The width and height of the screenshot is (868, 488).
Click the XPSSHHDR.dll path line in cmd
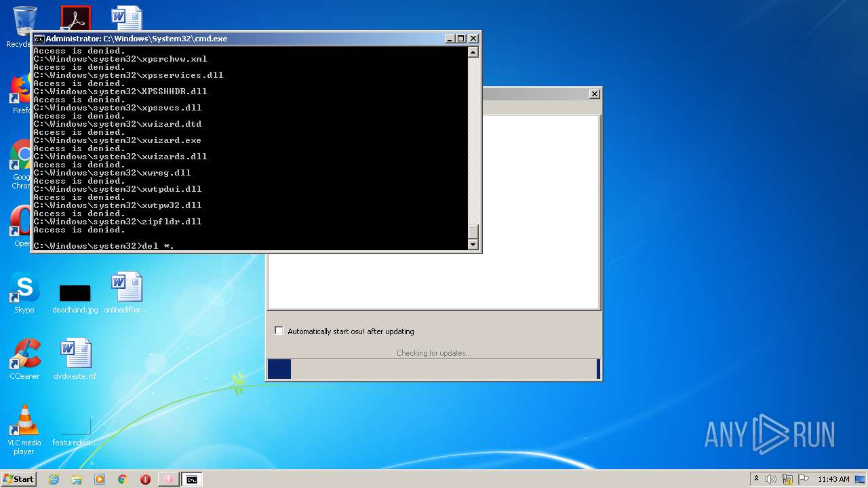tap(120, 91)
